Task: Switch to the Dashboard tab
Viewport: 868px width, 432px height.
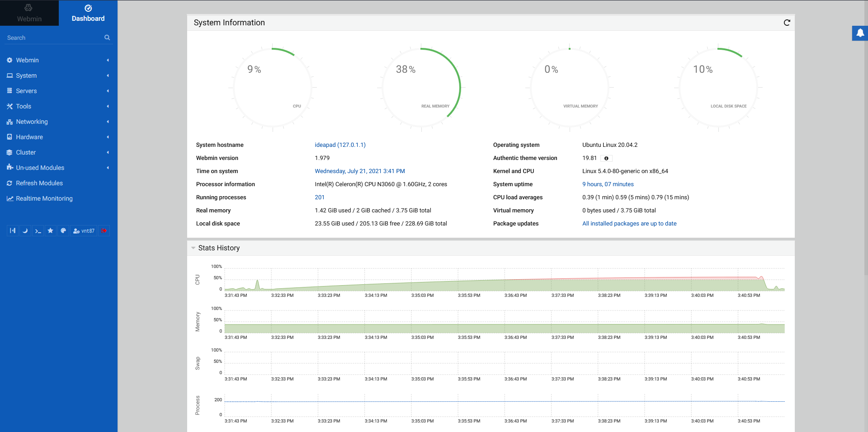Action: 88,13
